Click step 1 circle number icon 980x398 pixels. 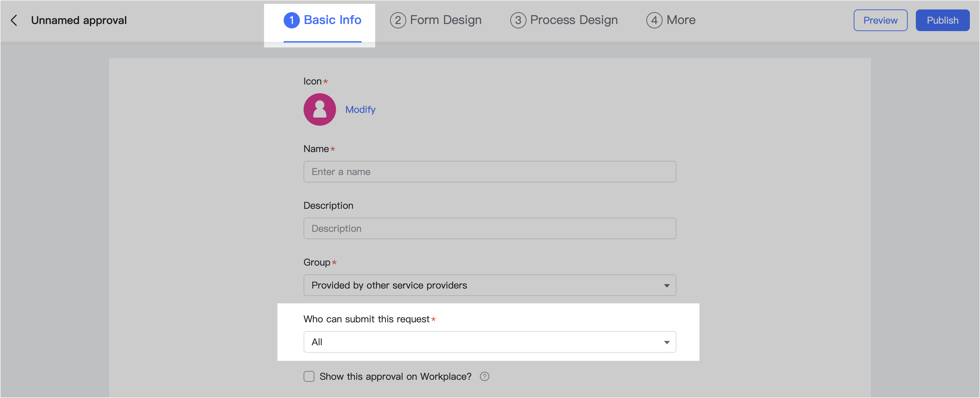coord(291,20)
